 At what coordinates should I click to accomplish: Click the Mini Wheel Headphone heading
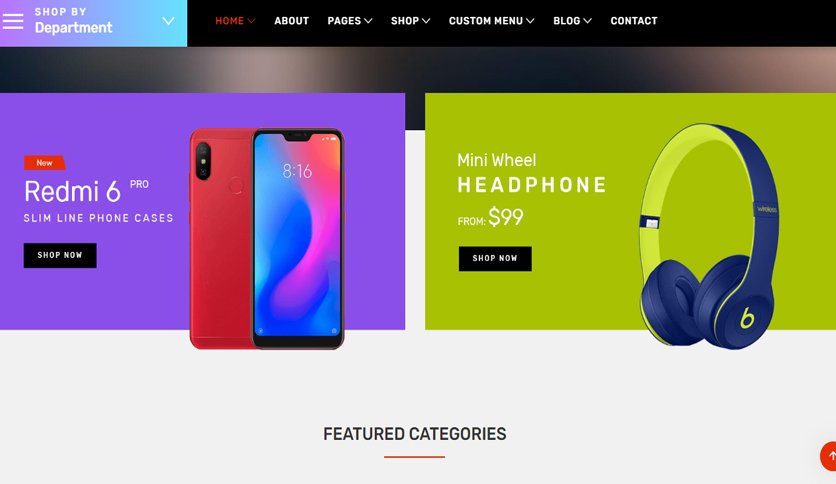532,174
